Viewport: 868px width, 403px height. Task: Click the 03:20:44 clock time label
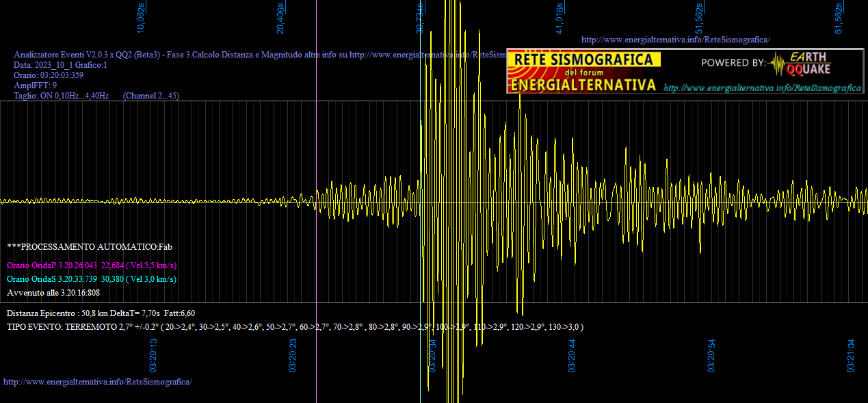[572, 356]
